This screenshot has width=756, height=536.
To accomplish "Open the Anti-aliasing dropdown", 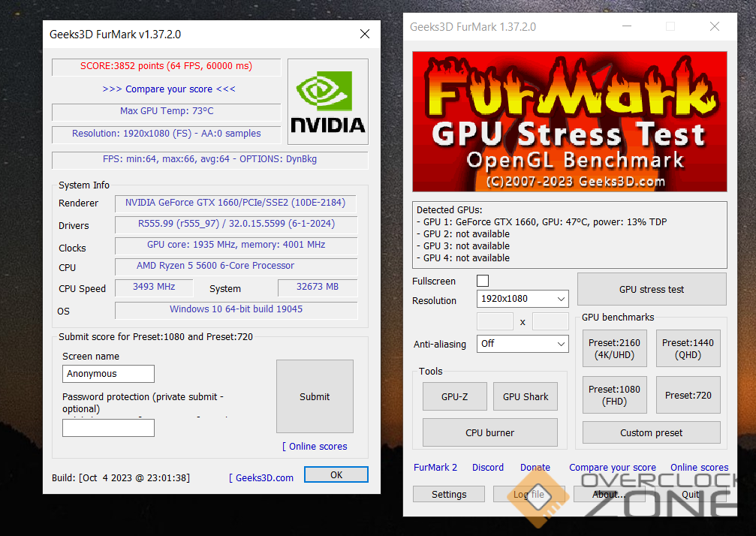I will click(523, 344).
